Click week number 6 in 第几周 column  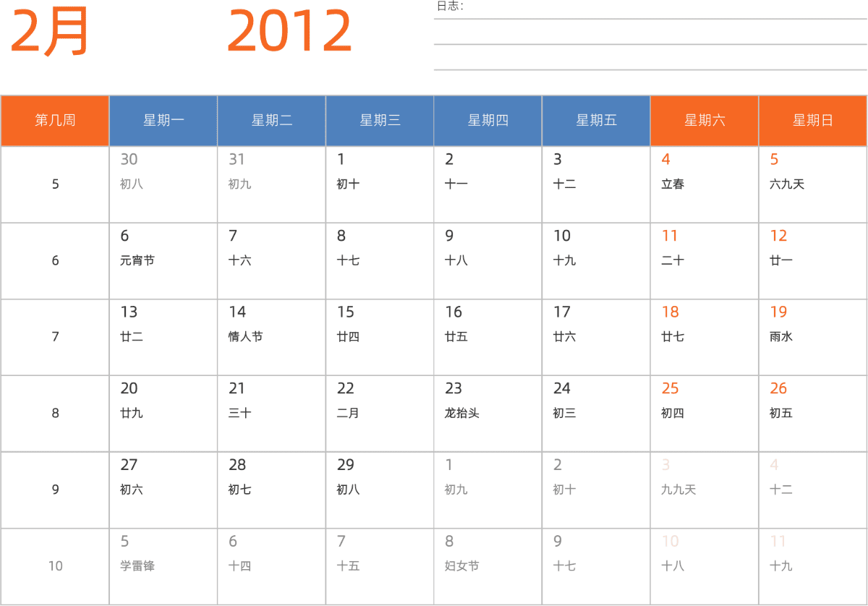coord(55,261)
